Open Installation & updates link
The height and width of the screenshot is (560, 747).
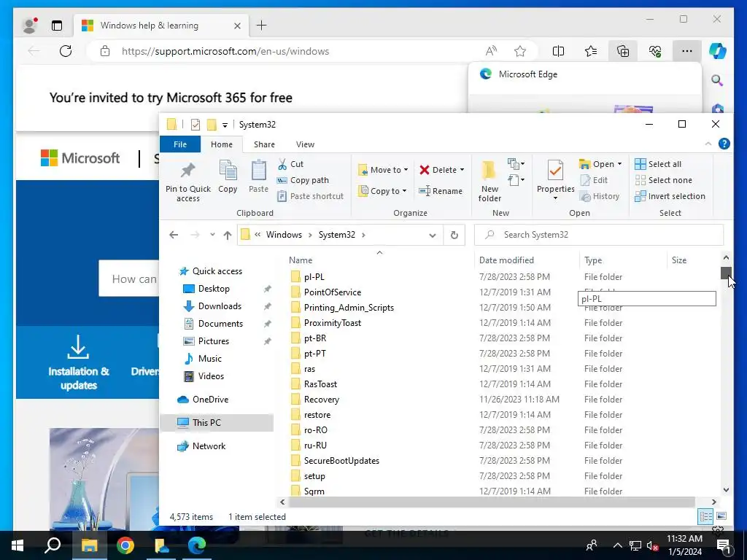(x=79, y=362)
